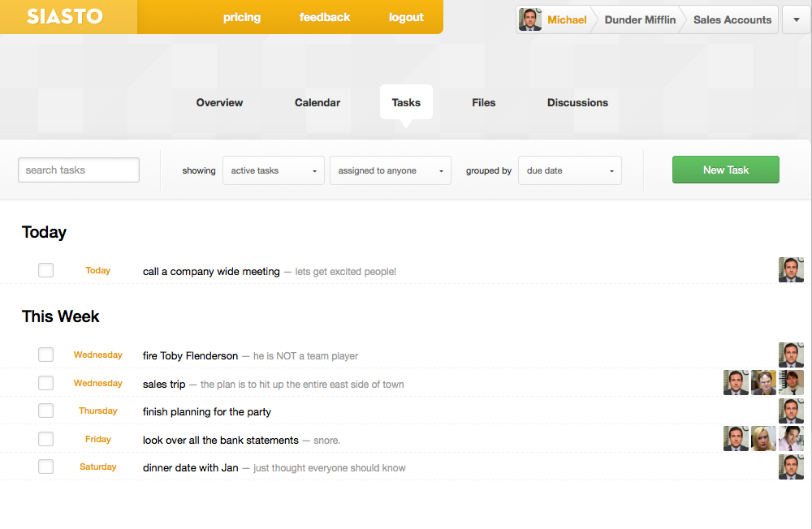The width and height of the screenshot is (812, 529).
Task: Click Michael's avatar in the top breadcrumb
Action: click(x=530, y=19)
